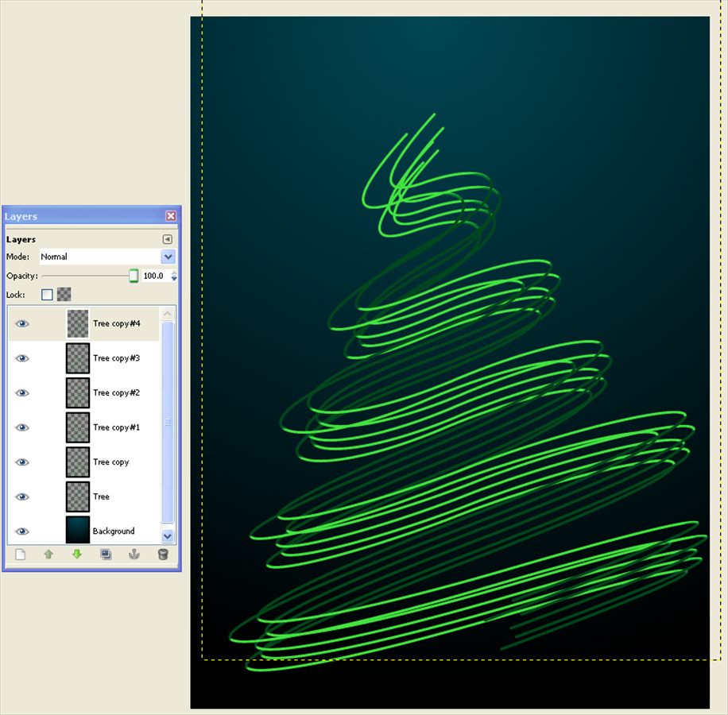The width and height of the screenshot is (728, 715).
Task: Select the Tree layer thumbnail
Action: coord(78,497)
